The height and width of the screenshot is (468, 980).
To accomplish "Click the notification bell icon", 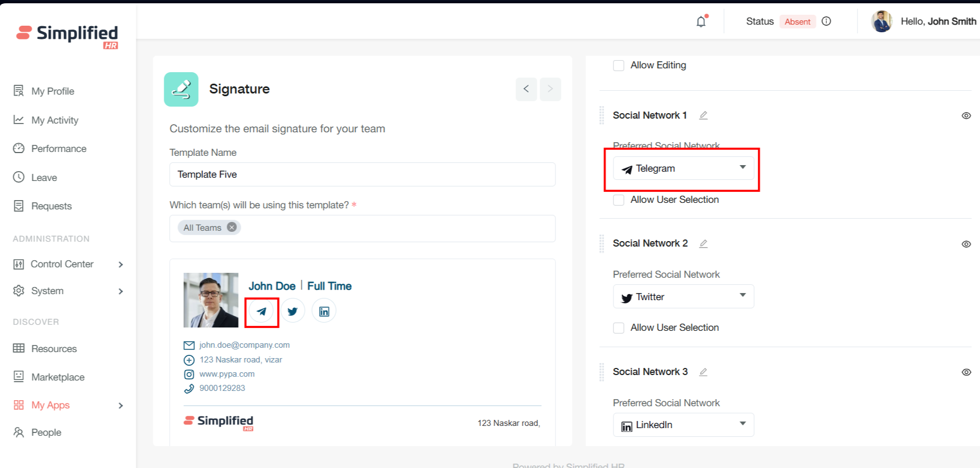I will pos(701,22).
